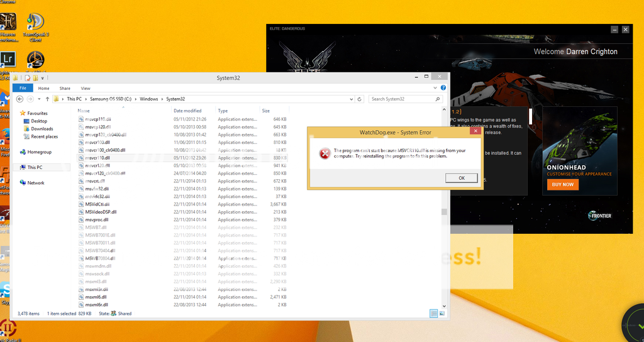Click the MSVidCtl.dll file icon
644x342 pixels.
81,204
